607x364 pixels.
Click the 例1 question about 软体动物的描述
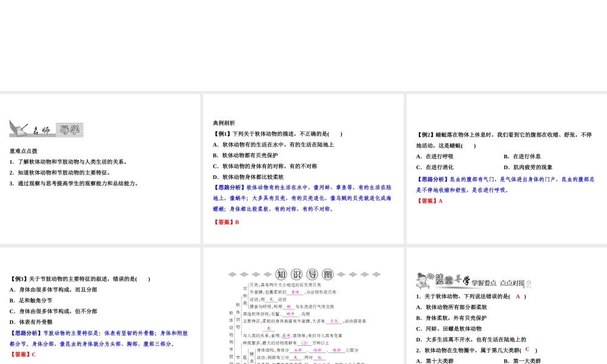(x=277, y=134)
